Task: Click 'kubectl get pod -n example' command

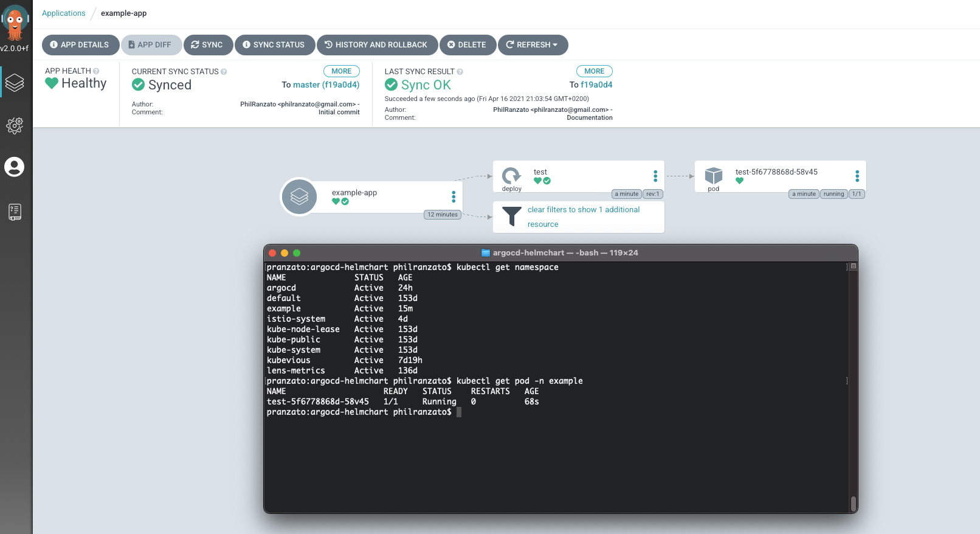Action: coord(520,381)
